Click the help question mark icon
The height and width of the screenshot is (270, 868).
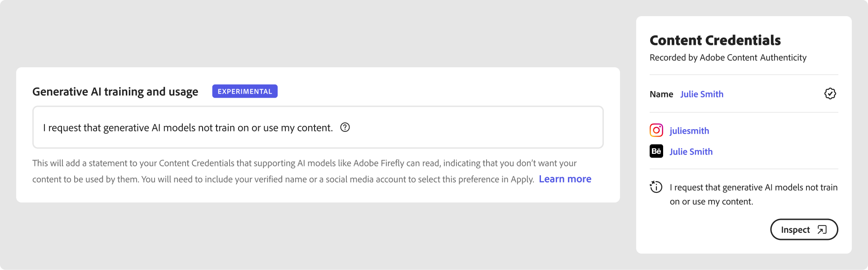click(345, 127)
